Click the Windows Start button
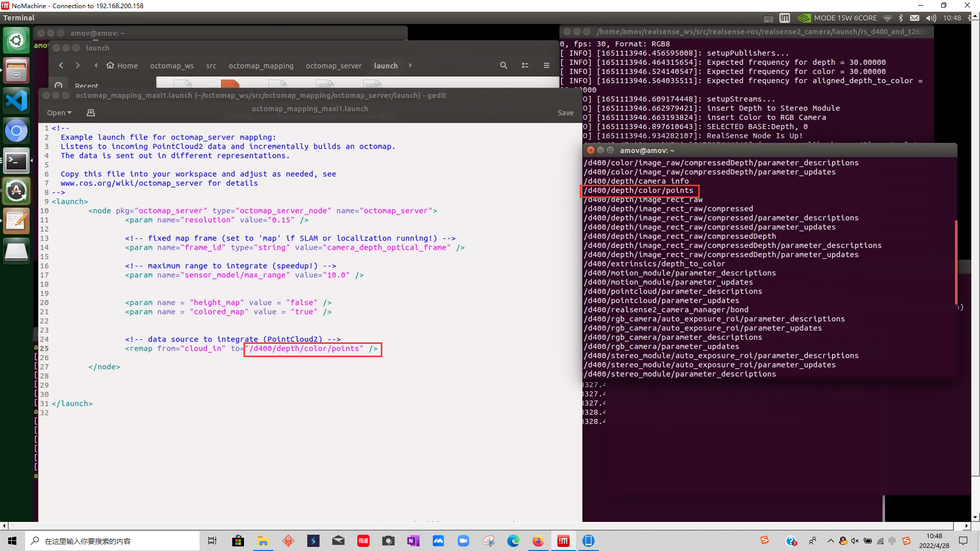This screenshot has width=980, height=551. pos(12,541)
